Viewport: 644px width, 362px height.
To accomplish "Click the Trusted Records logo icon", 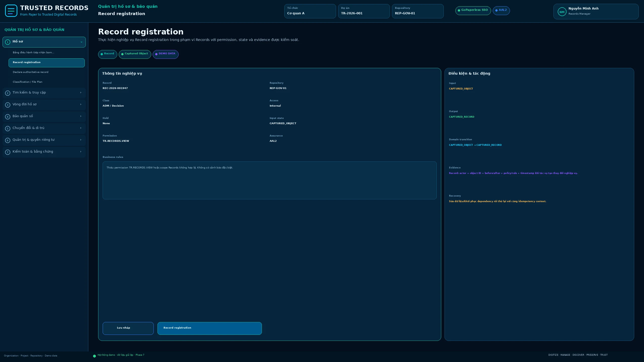I will [11, 11].
